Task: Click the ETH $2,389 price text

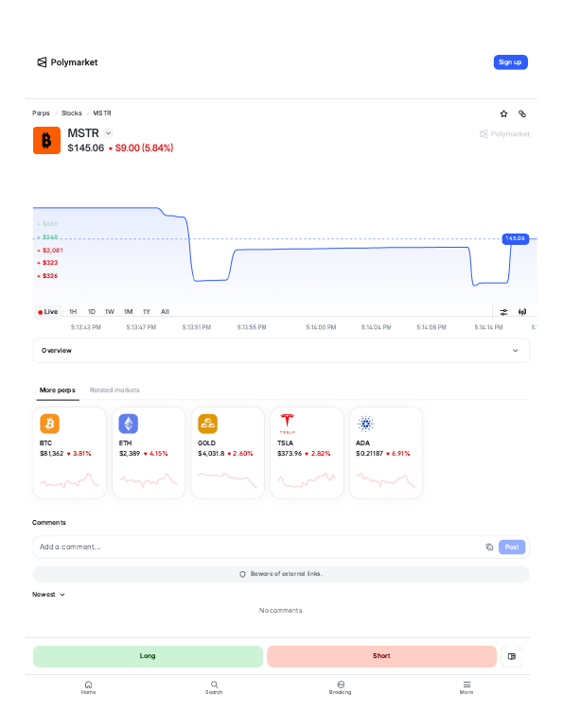Action: [x=130, y=454]
